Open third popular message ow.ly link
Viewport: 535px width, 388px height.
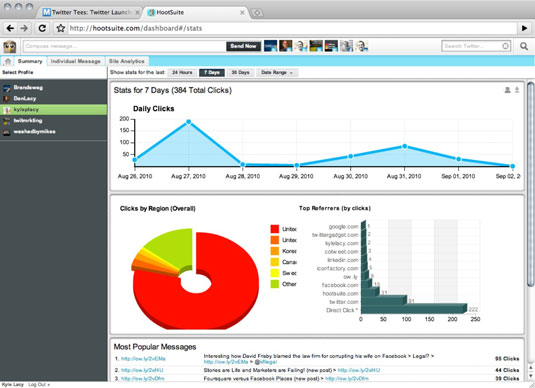coord(142,378)
